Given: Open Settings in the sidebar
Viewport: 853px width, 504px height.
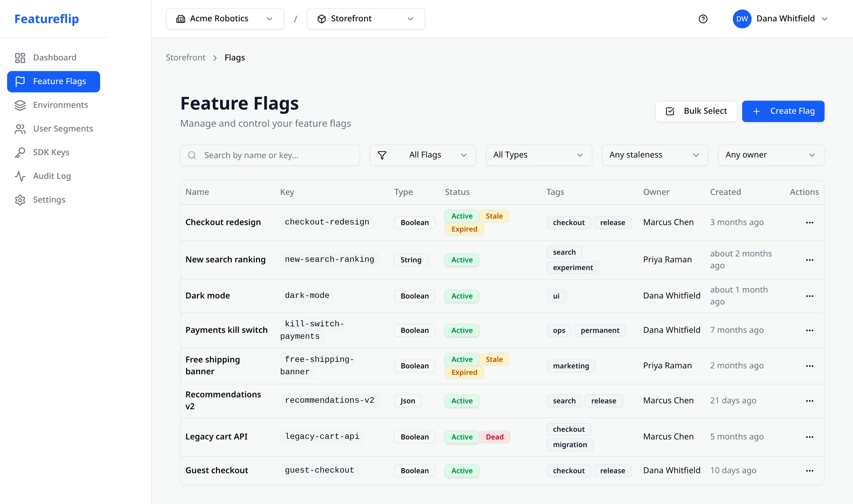Looking at the screenshot, I should [x=54, y=200].
